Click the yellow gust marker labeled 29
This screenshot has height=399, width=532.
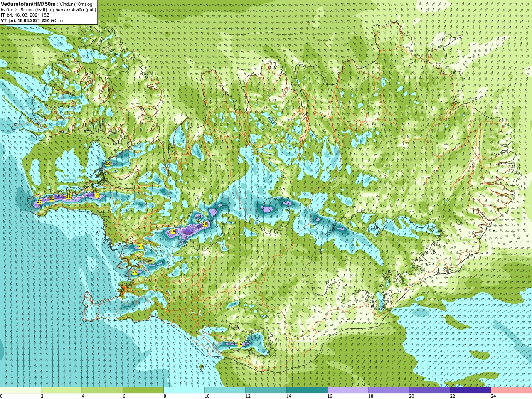(205, 224)
